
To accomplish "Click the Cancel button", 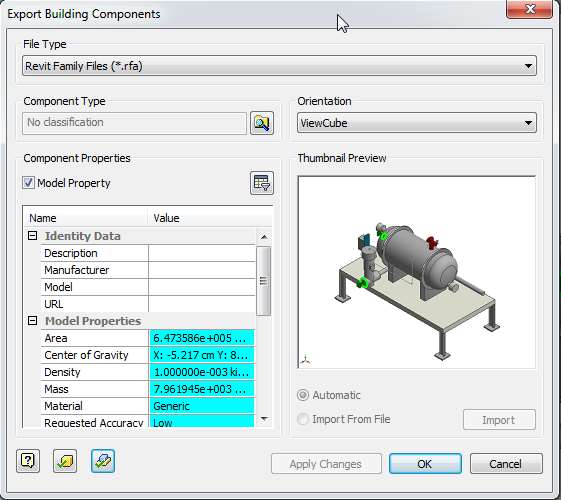I will coord(506,464).
